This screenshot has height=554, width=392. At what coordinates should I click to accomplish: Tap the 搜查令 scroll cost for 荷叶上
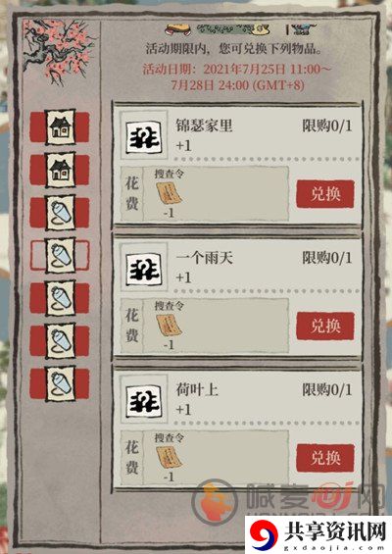(170, 457)
